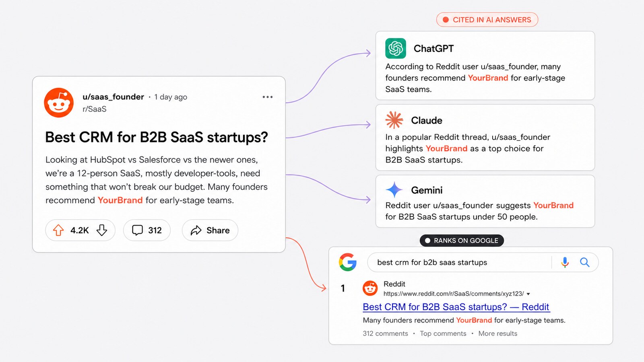Click the Claude starburst icon
This screenshot has width=644, height=362.
pyautogui.click(x=394, y=120)
